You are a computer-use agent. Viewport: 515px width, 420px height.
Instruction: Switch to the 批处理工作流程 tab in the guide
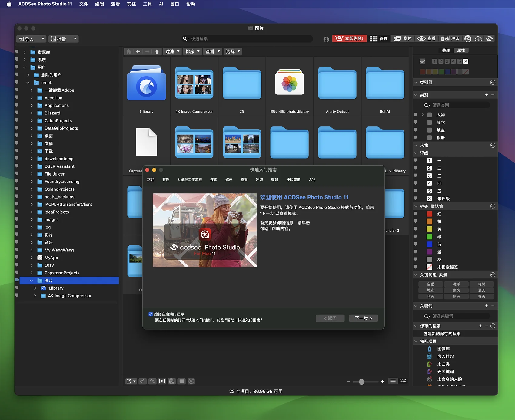tap(190, 179)
